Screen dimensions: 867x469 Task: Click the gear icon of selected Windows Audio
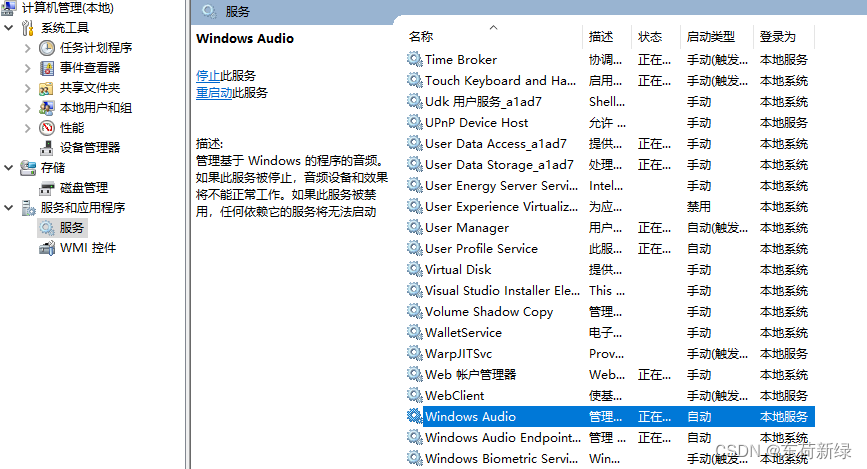coord(415,416)
